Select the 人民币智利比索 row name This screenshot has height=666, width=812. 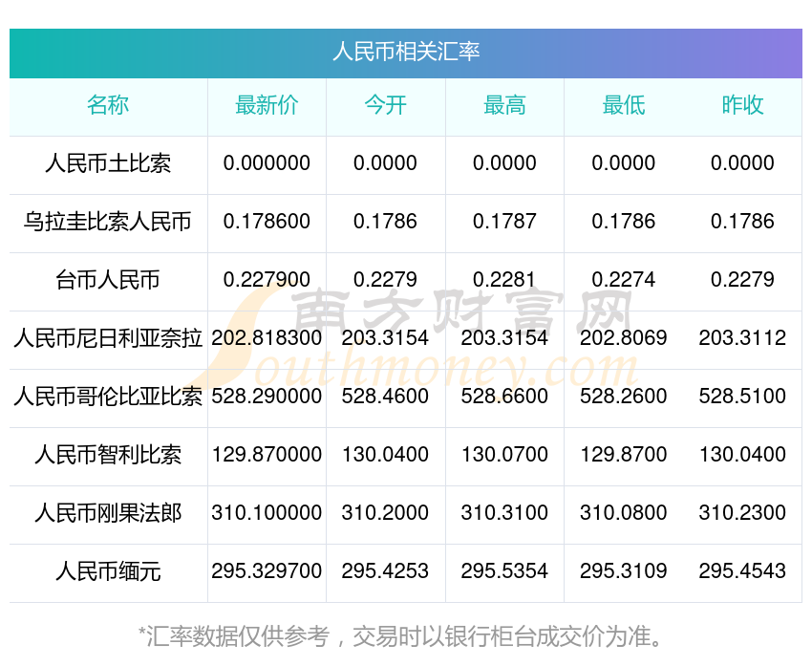coord(108,455)
